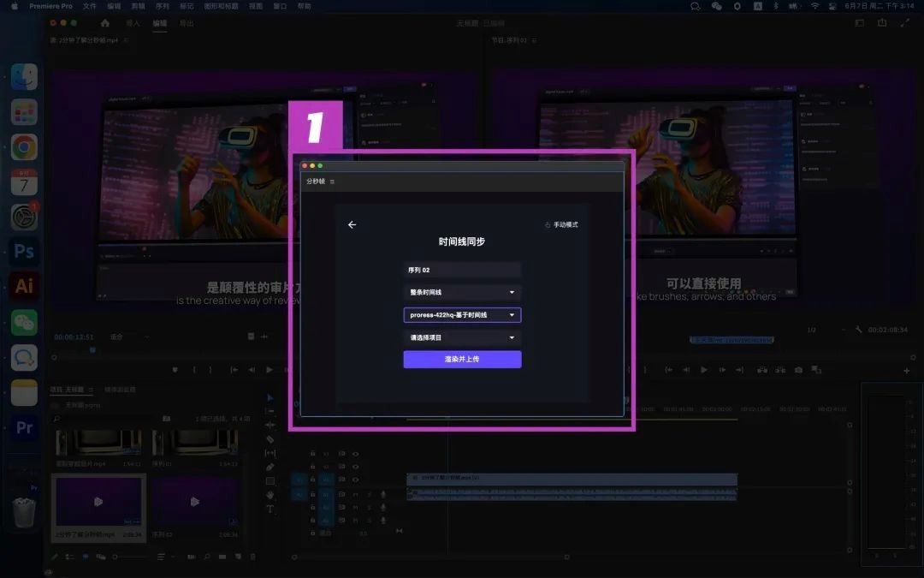Select the 序列 02 thumbnail in the project panel
This screenshot has width=924, height=578.
194,500
